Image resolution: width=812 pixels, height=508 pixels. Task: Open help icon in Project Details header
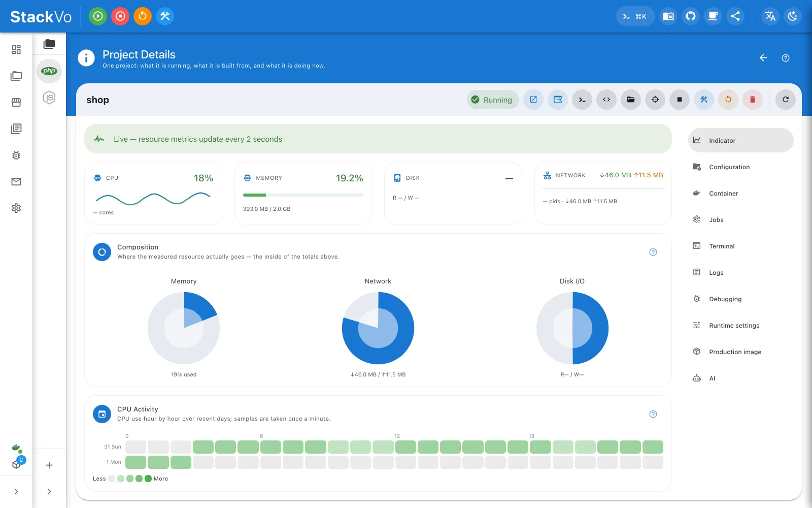(786, 58)
